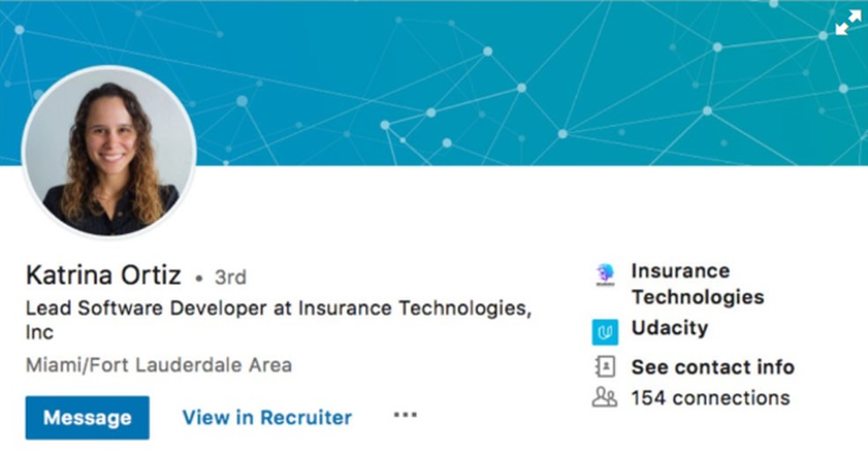This screenshot has height=455, width=868.
Task: Click the blue network banner image
Action: (529, 79)
